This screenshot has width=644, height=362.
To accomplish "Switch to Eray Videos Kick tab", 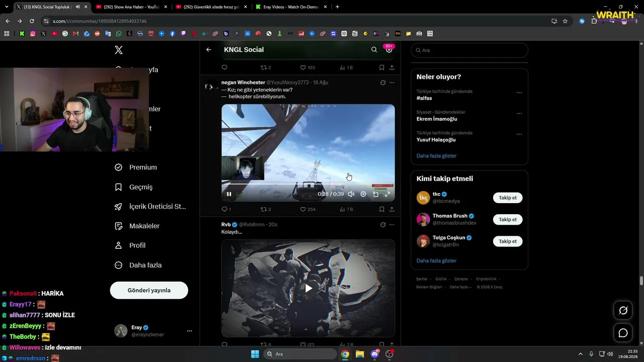I will (x=292, y=7).
